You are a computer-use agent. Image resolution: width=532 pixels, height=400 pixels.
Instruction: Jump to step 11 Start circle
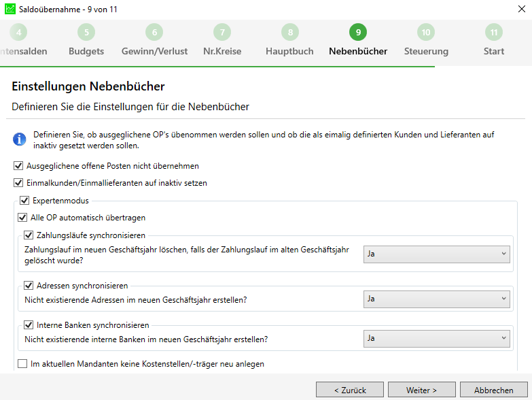[494, 32]
